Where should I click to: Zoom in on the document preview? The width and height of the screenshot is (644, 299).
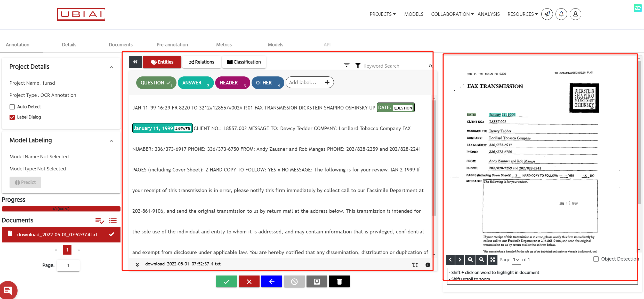470,260
